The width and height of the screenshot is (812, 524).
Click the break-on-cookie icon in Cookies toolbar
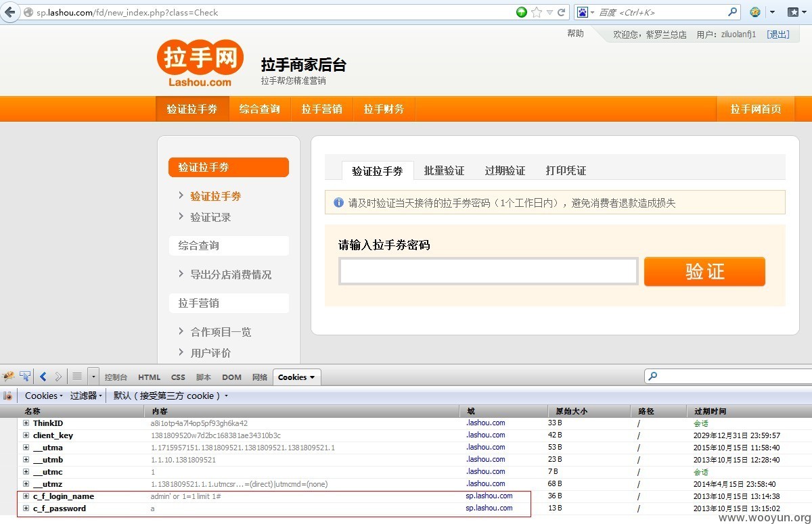(x=8, y=396)
